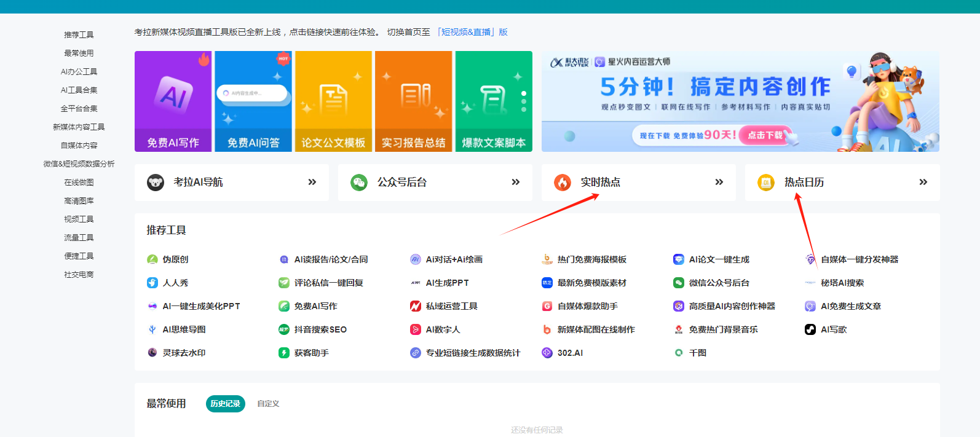Switch to the 自定义 tab

(x=268, y=404)
